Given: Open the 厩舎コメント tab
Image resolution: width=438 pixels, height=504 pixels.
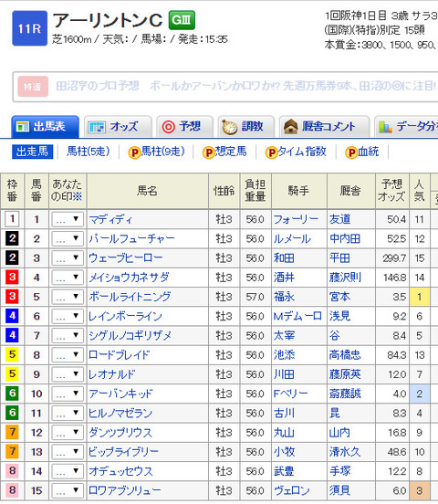Looking at the screenshot, I should (324, 127).
